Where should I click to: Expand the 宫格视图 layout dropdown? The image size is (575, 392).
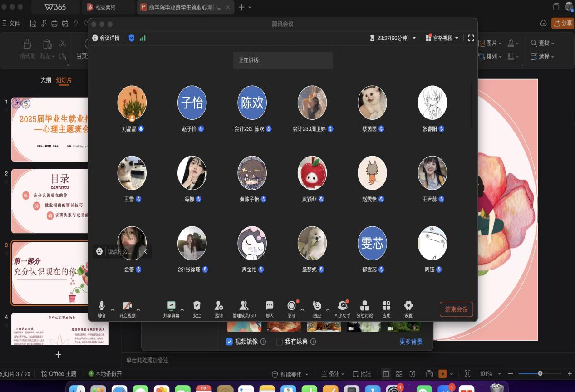tap(442, 38)
